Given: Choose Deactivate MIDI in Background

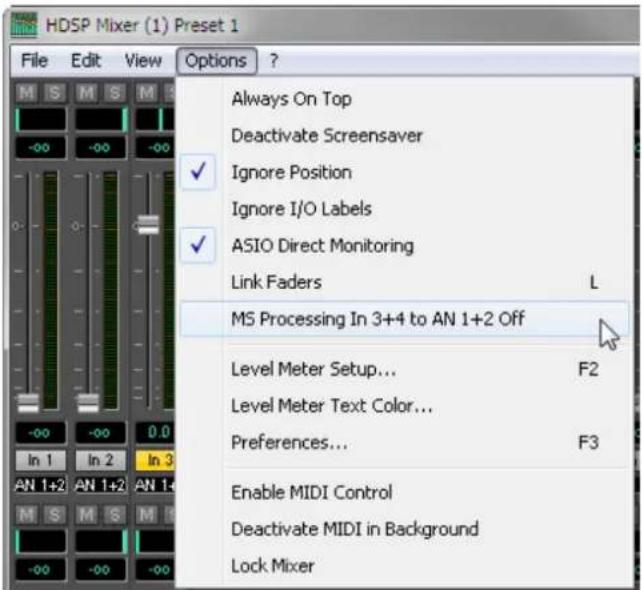Looking at the screenshot, I should (x=403, y=529).
